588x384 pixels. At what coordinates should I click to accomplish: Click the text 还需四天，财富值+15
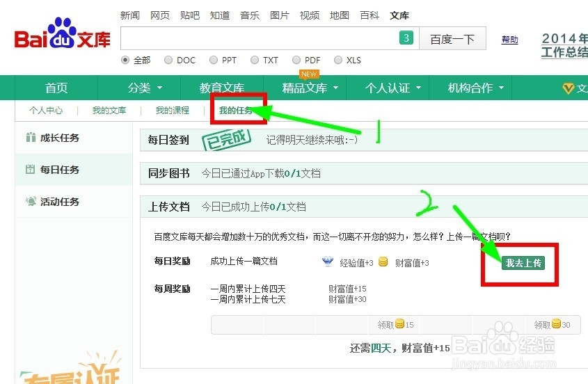(x=399, y=349)
